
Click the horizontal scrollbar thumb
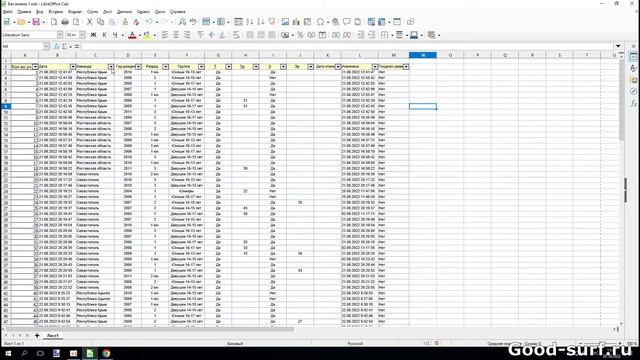click(150, 329)
